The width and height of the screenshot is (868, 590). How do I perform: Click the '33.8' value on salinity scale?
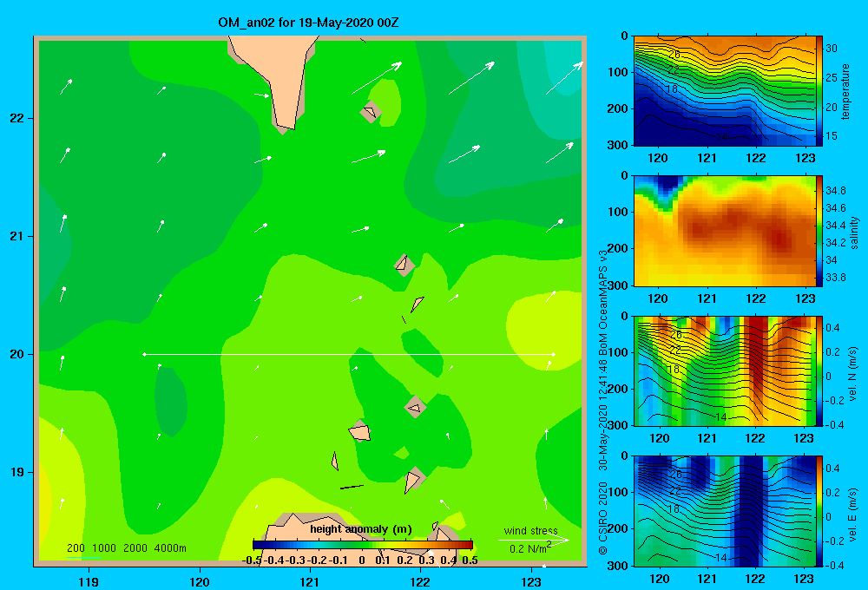[835, 278]
